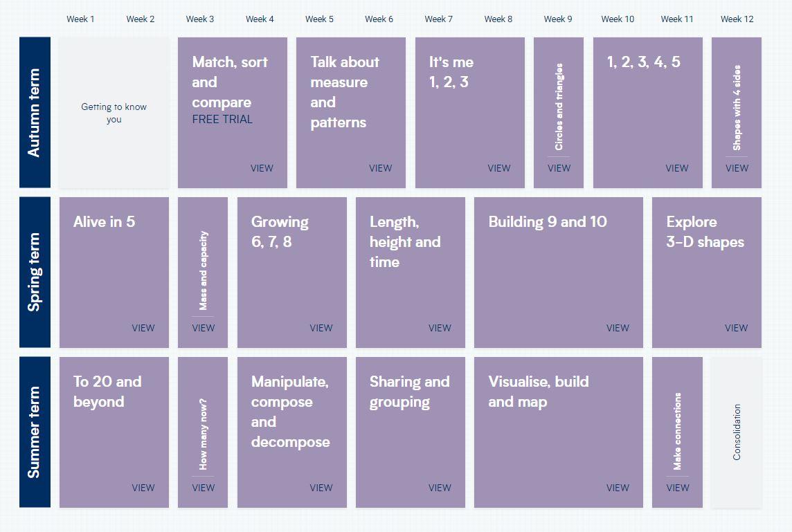View the 1, 2, 3, 4, 5 unit
Screen dimensions: 792x532
[676, 168]
